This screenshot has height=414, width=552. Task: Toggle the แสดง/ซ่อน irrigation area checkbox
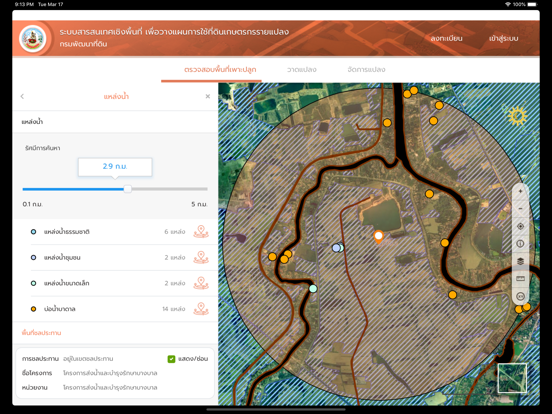point(171,359)
